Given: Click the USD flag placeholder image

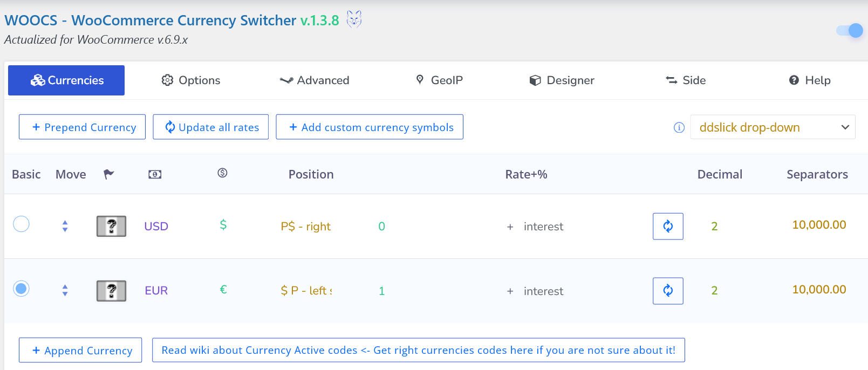Looking at the screenshot, I should tap(111, 227).
